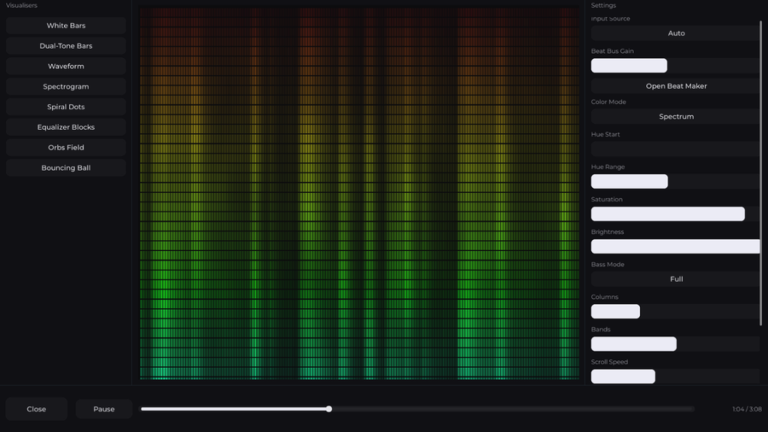Adjust the Hue Range slider
This screenshot has width=768, height=432.
(675, 181)
